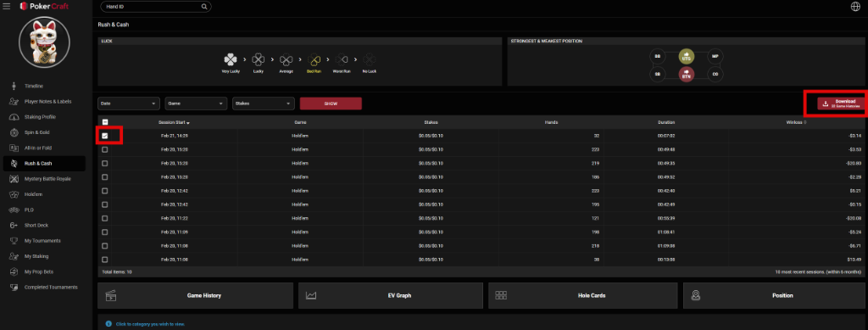Check the Feb 20, 11:09 session checkbox

point(105,232)
